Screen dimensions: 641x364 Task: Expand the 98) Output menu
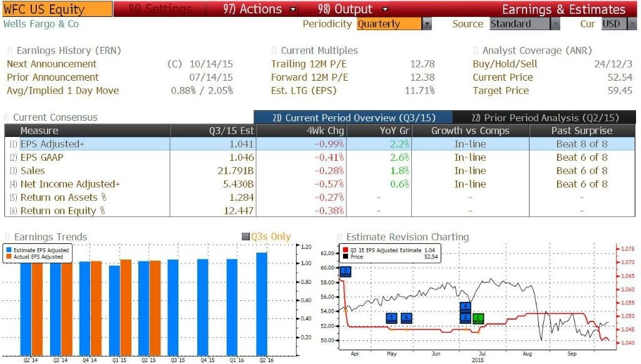(x=352, y=9)
